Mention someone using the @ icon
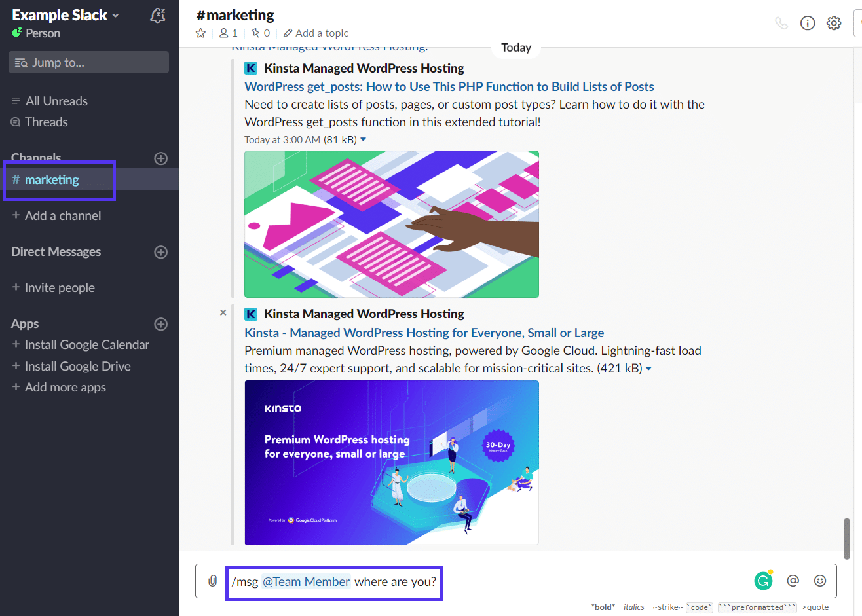Viewport: 862px width, 616px height. click(x=793, y=581)
